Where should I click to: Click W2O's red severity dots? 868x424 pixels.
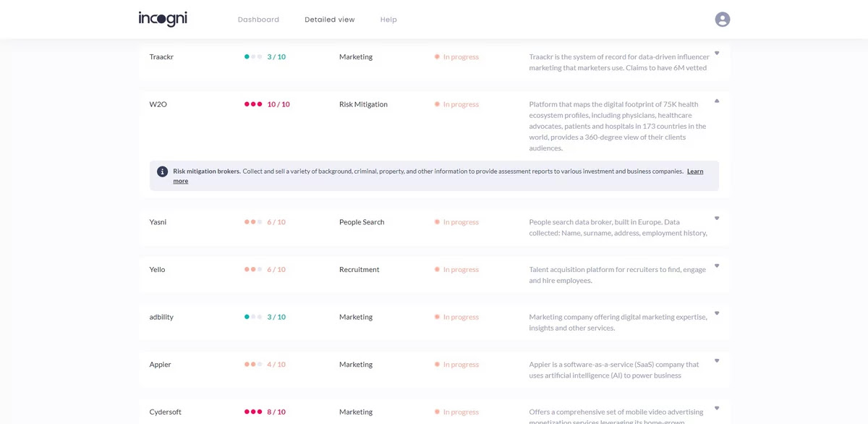(x=253, y=104)
